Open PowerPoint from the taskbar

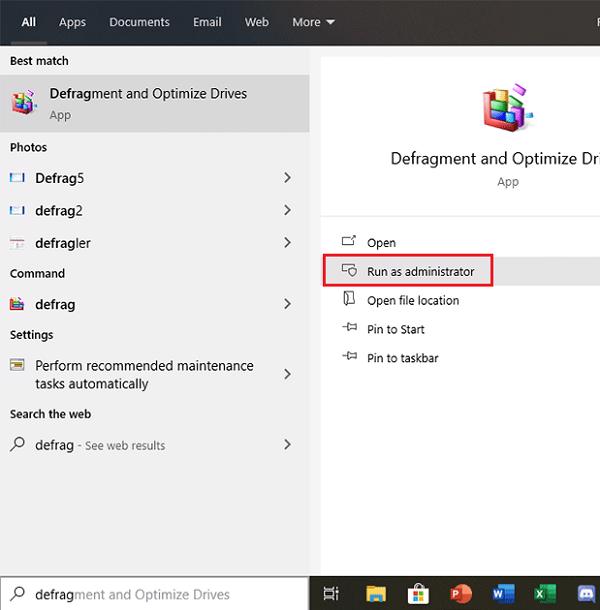coord(461,594)
